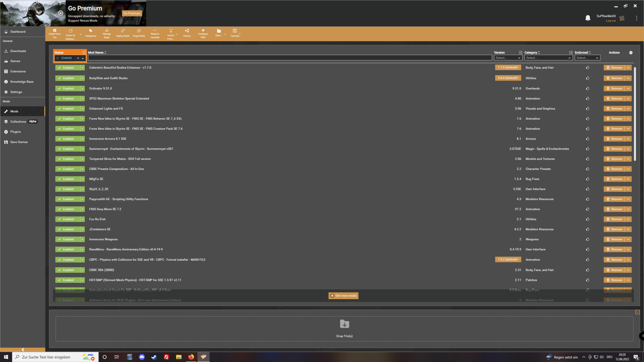The width and height of the screenshot is (644, 362).
Task: Endorse SkyUI_5_2_SE thumbs-up icon
Action: coord(587,189)
